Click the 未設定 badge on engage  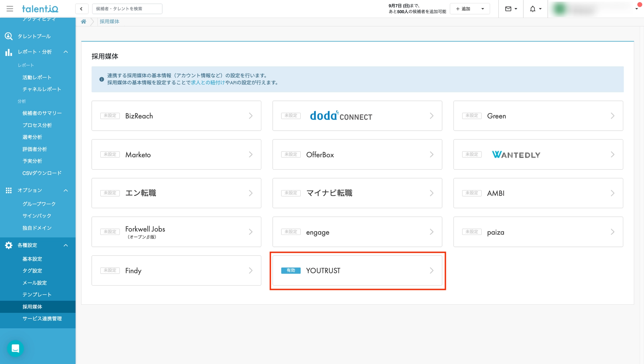point(291,232)
